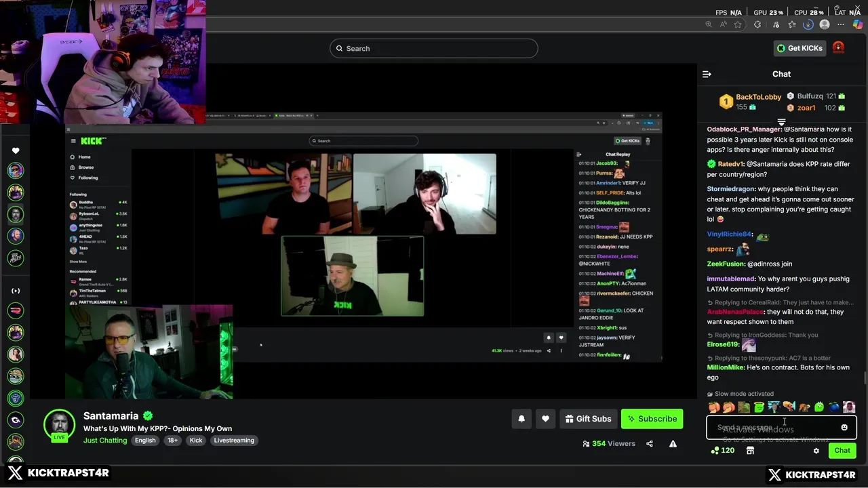Image resolution: width=868 pixels, height=488 pixels.
Task: Open Santamaria channel name link
Action: click(x=111, y=416)
